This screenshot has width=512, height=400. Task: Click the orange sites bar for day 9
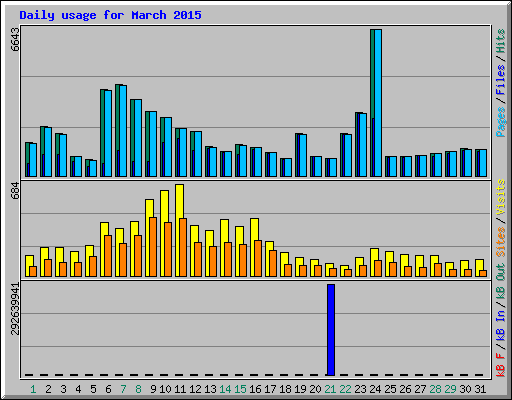pos(153,247)
